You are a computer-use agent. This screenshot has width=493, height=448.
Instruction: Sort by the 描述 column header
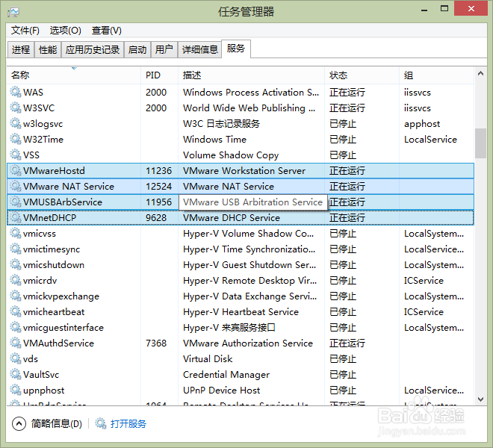pyautogui.click(x=251, y=75)
